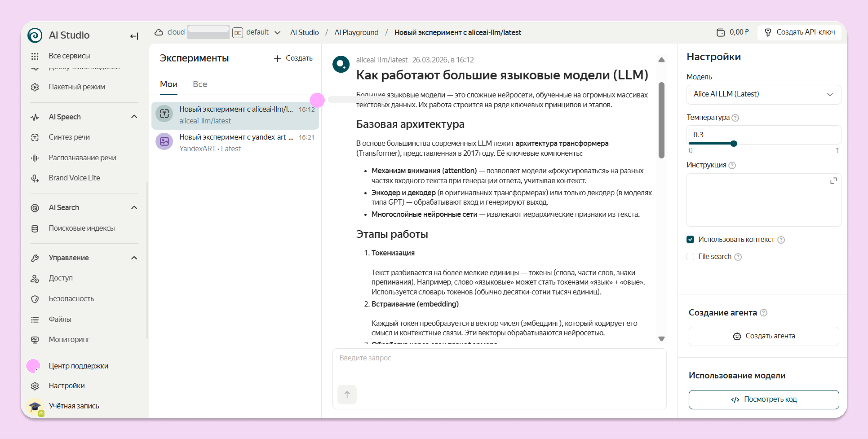Select the yandex-art experiment from 16:21
868x439 pixels.
point(235,143)
